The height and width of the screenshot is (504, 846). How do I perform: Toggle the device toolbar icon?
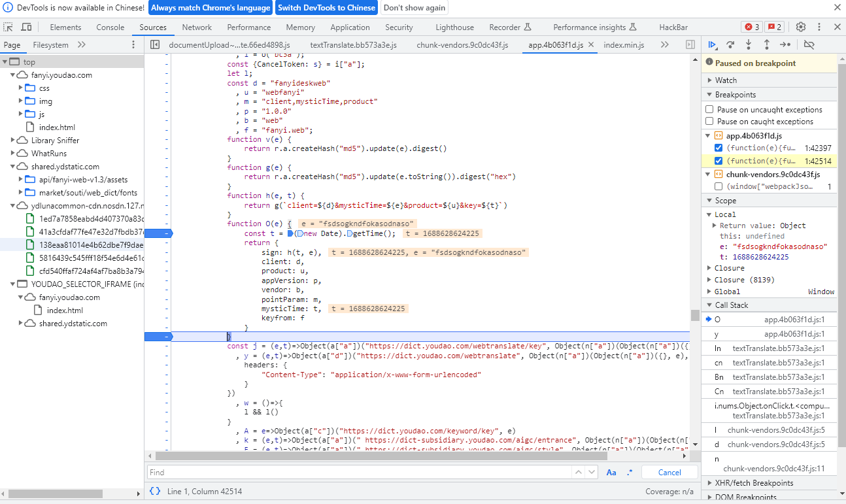pyautogui.click(x=26, y=27)
